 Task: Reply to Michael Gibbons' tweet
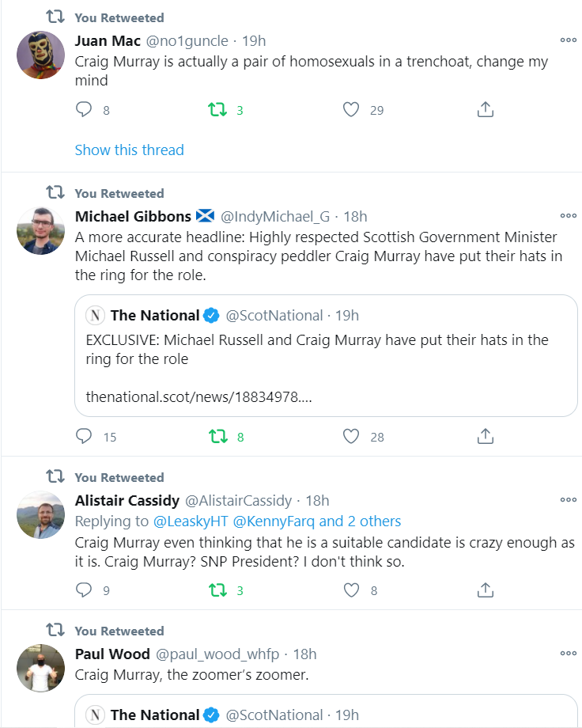[x=84, y=437]
